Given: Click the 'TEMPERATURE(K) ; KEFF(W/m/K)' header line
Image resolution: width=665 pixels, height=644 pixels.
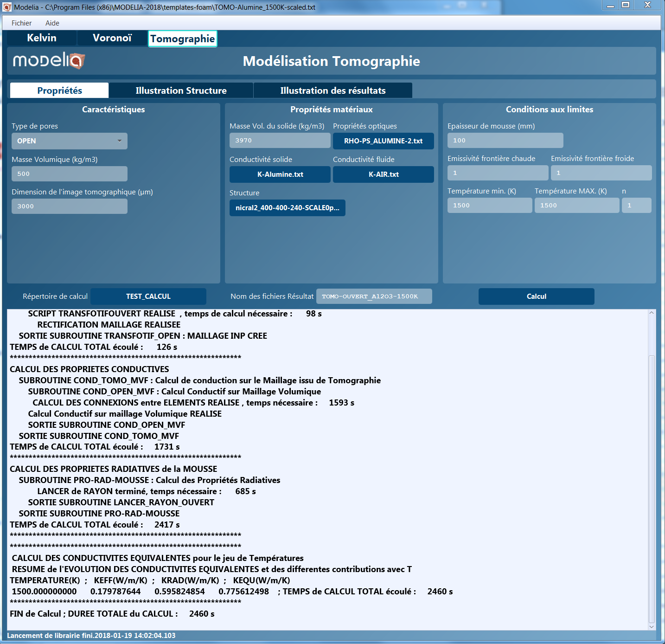Looking at the screenshot, I should click(x=150, y=580).
